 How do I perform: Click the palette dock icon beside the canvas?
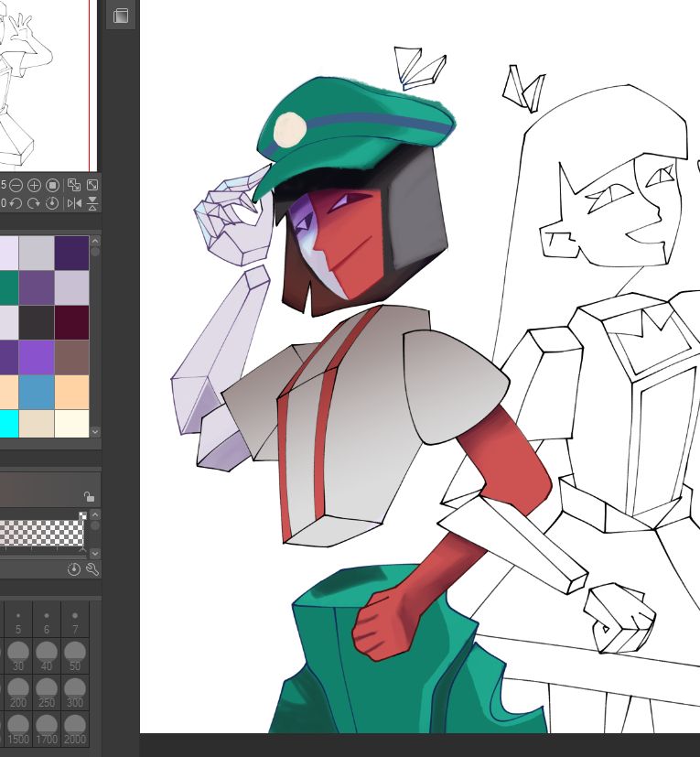tap(121, 16)
